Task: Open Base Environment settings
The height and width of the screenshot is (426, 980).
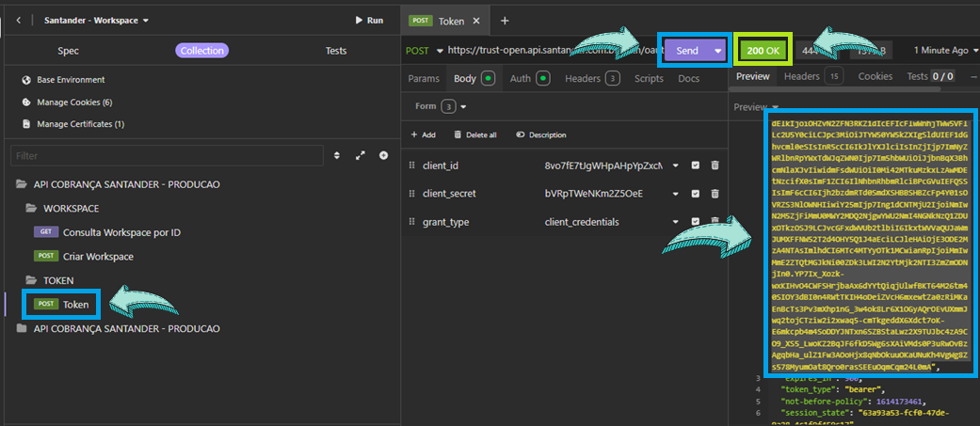Action: 62,80
